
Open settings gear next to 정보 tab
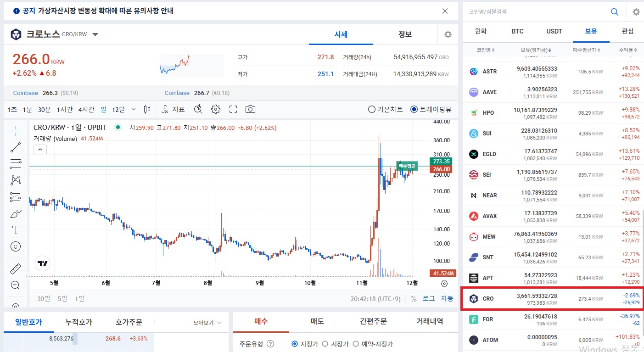coord(448,34)
